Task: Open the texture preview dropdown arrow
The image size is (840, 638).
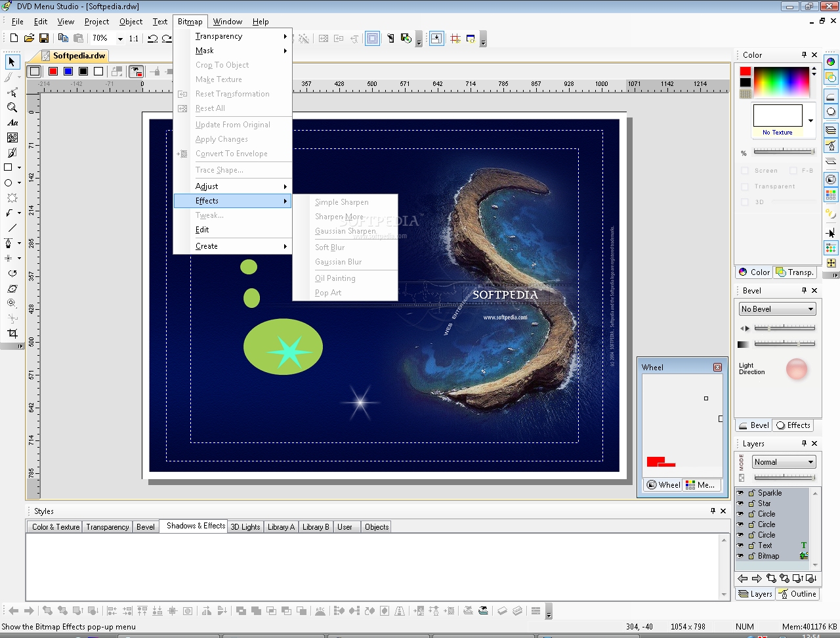Action: (x=810, y=121)
